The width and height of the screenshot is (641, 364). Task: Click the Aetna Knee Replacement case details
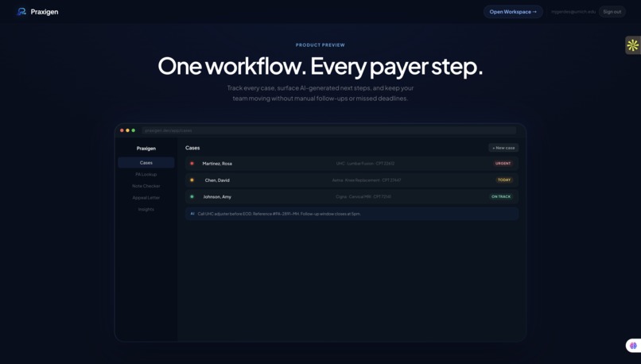[x=367, y=180]
